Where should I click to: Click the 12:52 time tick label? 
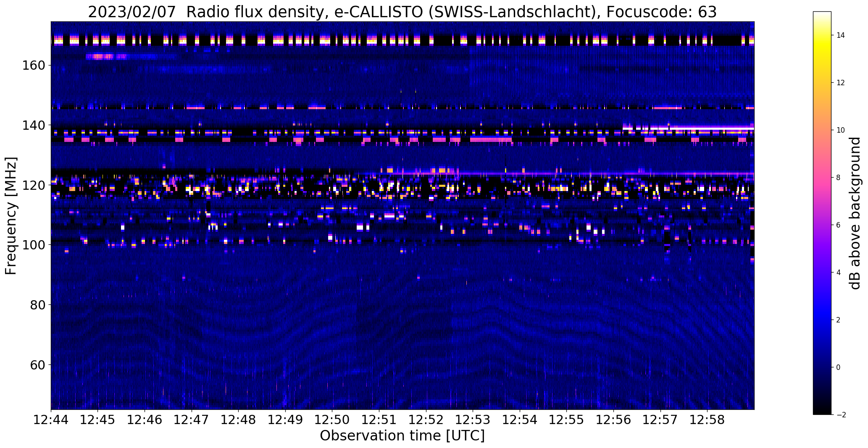426,420
